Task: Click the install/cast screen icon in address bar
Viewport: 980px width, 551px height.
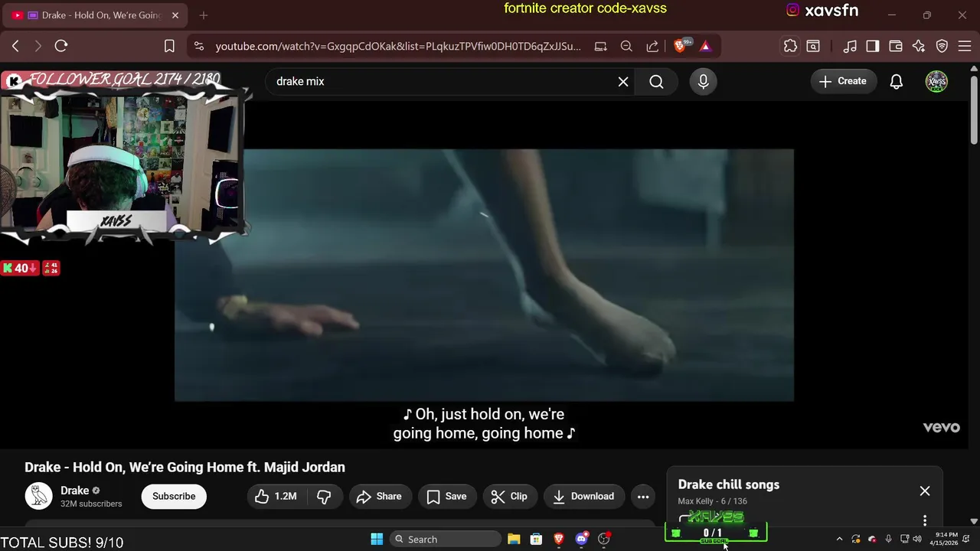Action: pyautogui.click(x=601, y=46)
